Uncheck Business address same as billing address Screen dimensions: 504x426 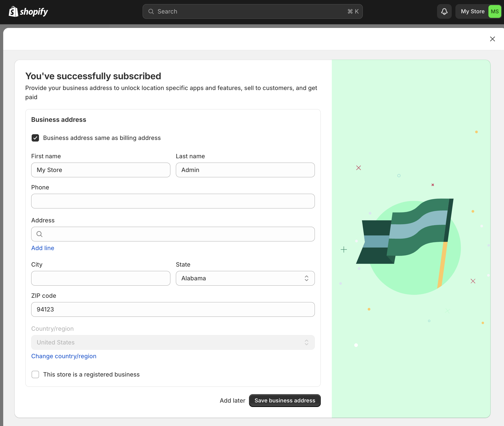35,138
